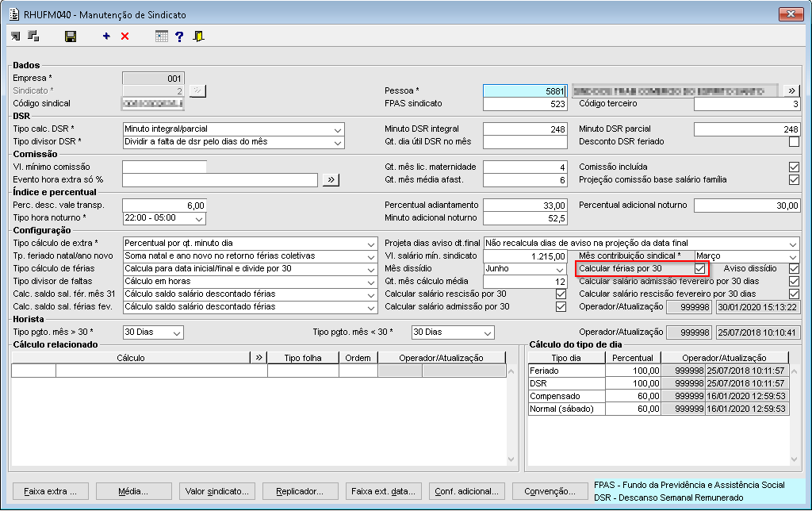Click the Replicador... button

click(x=301, y=491)
